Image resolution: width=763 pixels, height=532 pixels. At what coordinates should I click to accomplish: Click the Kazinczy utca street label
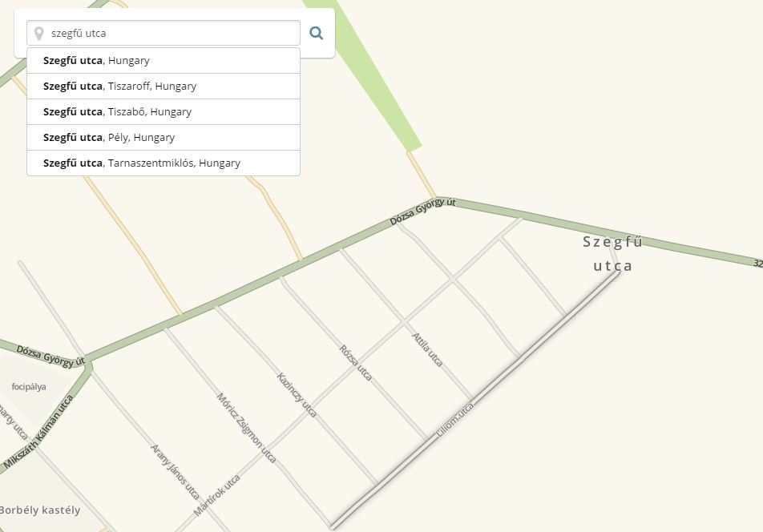point(297,395)
